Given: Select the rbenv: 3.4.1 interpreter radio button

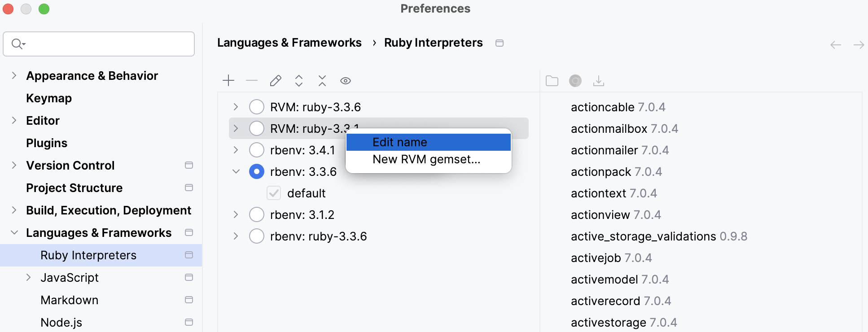Looking at the screenshot, I should coord(257,150).
